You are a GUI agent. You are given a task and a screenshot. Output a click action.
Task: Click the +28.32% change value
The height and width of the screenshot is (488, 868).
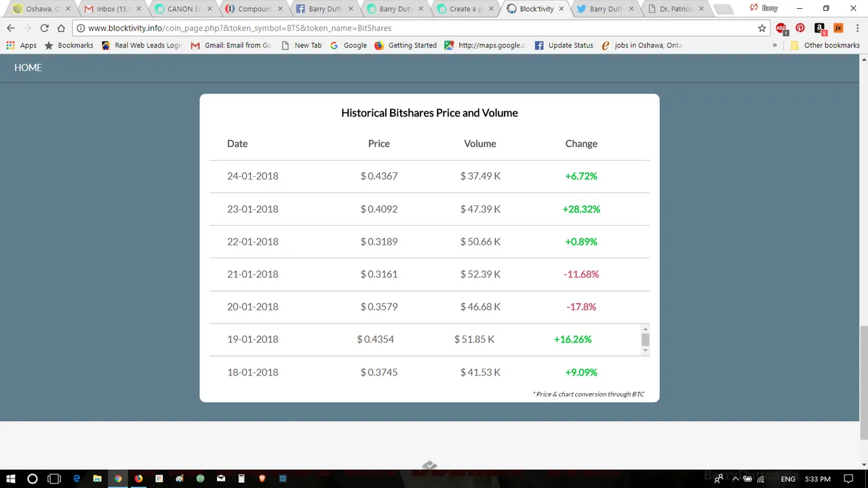(581, 209)
